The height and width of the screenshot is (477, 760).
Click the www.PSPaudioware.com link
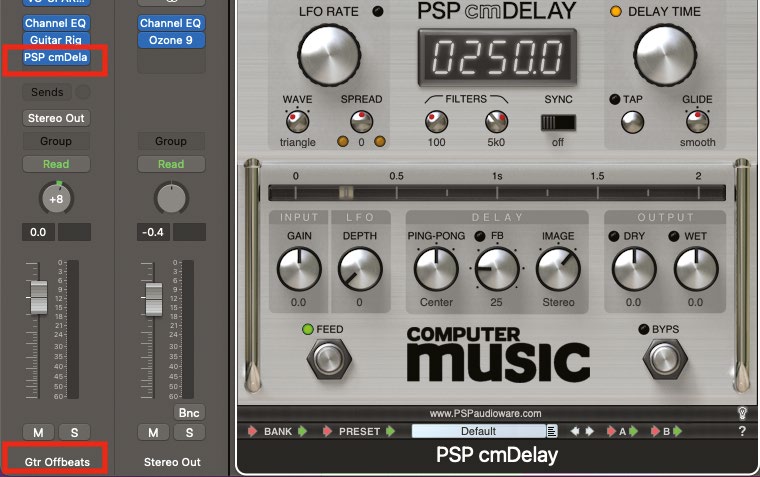[x=485, y=412]
